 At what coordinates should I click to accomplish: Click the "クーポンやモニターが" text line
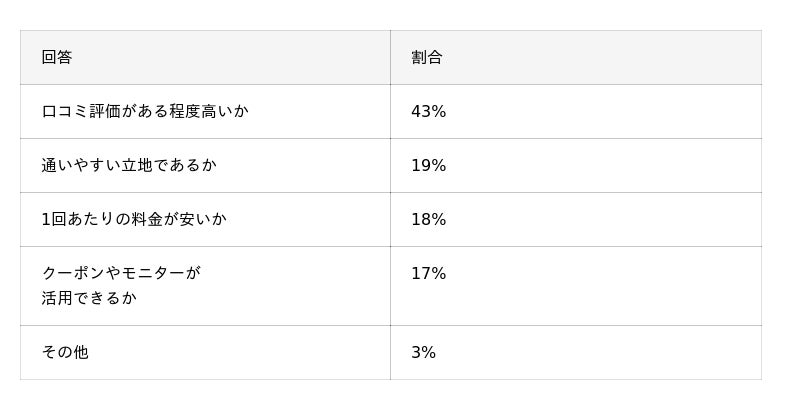point(121,273)
